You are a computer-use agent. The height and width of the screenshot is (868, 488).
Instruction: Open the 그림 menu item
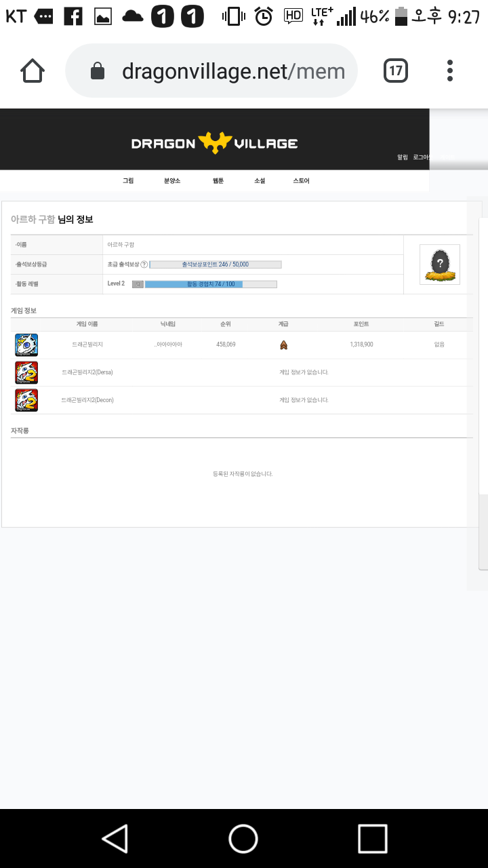[x=128, y=181]
